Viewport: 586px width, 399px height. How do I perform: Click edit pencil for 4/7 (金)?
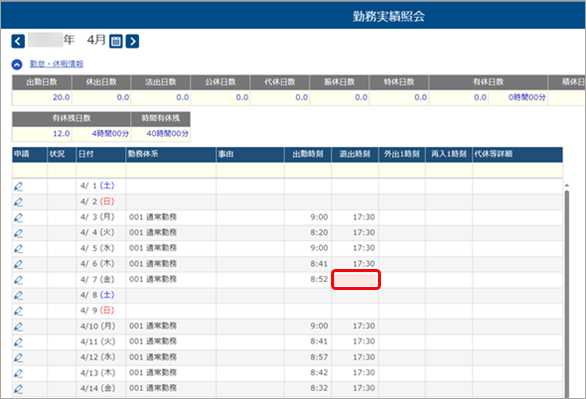[x=18, y=279]
